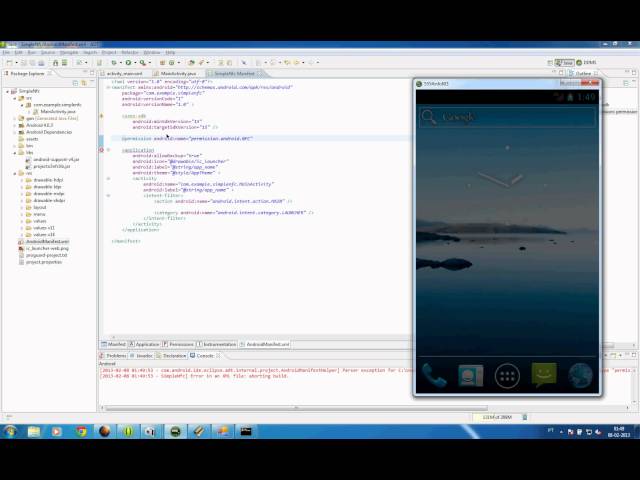Image resolution: width=640 pixels, height=480 pixels.
Task: Collapse the res folder node
Action: pyautogui.click(x=15, y=173)
